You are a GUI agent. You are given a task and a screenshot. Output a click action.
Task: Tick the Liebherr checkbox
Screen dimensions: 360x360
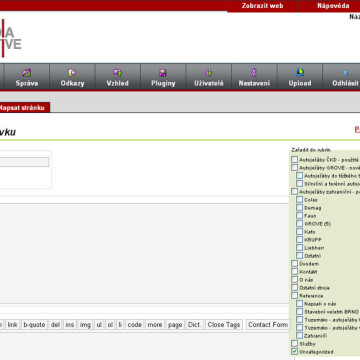[300, 248]
